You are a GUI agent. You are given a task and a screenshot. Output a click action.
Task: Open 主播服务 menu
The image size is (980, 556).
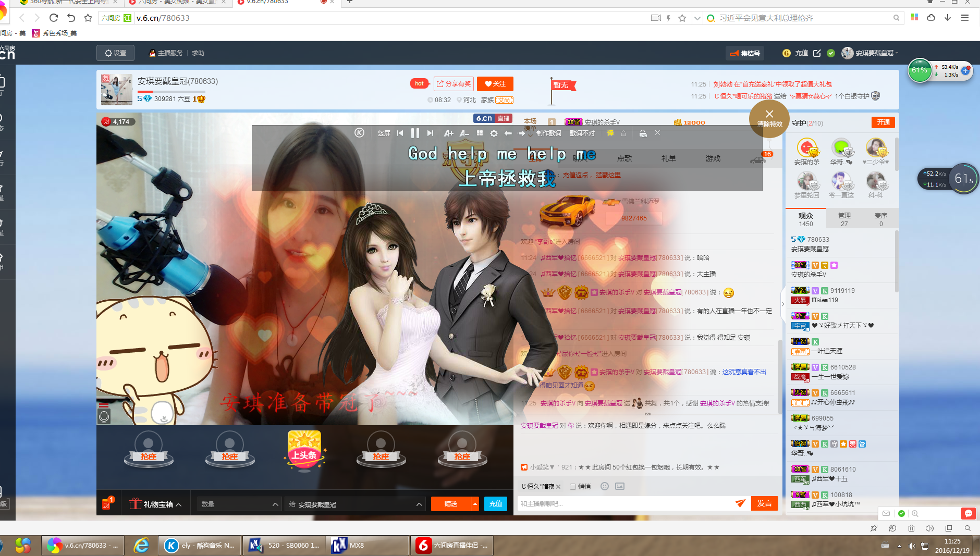pos(166,53)
